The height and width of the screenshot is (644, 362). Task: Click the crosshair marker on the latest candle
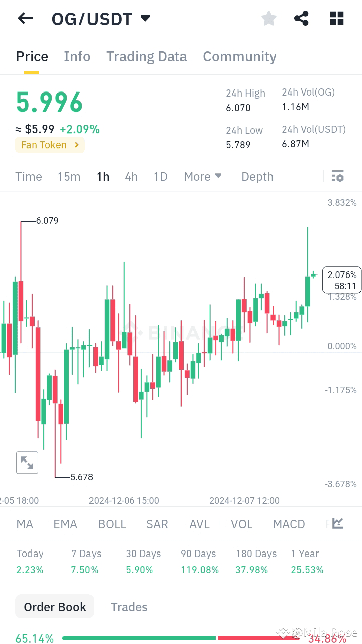[x=313, y=275]
